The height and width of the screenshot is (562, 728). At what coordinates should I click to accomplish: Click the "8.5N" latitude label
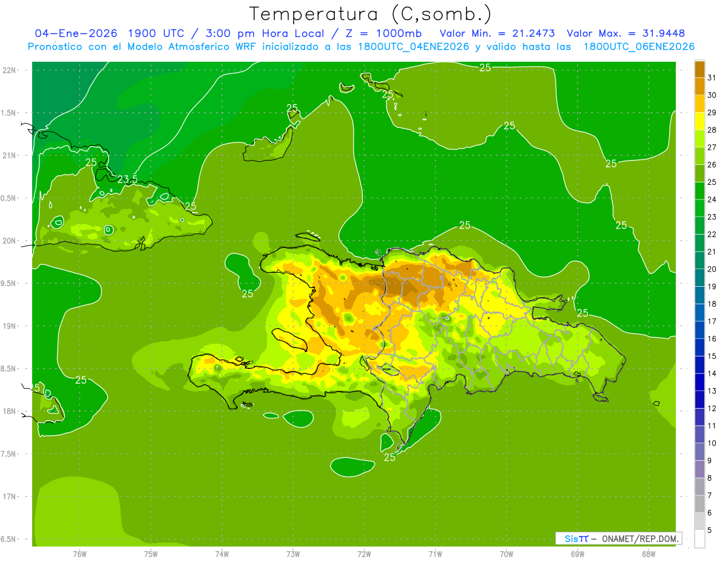[x=9, y=369]
